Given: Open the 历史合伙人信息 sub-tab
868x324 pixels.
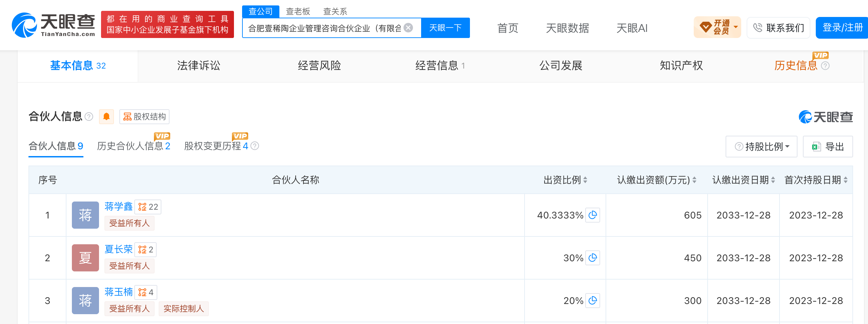Looking at the screenshot, I should pos(134,146).
